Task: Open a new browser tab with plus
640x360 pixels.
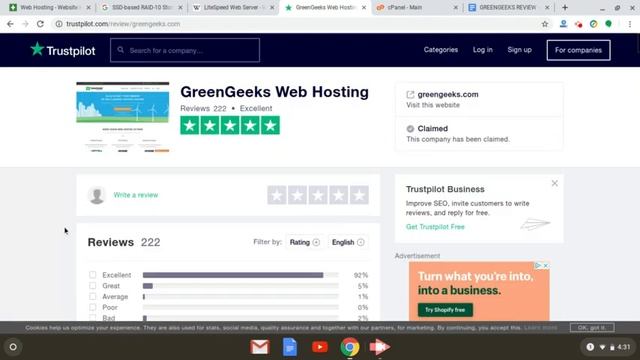Action: 565,7
